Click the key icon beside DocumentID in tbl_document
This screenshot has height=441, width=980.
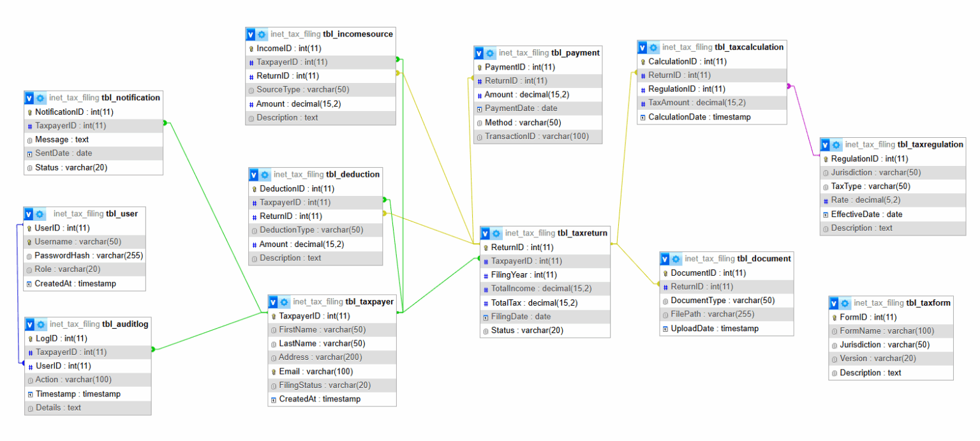click(664, 273)
